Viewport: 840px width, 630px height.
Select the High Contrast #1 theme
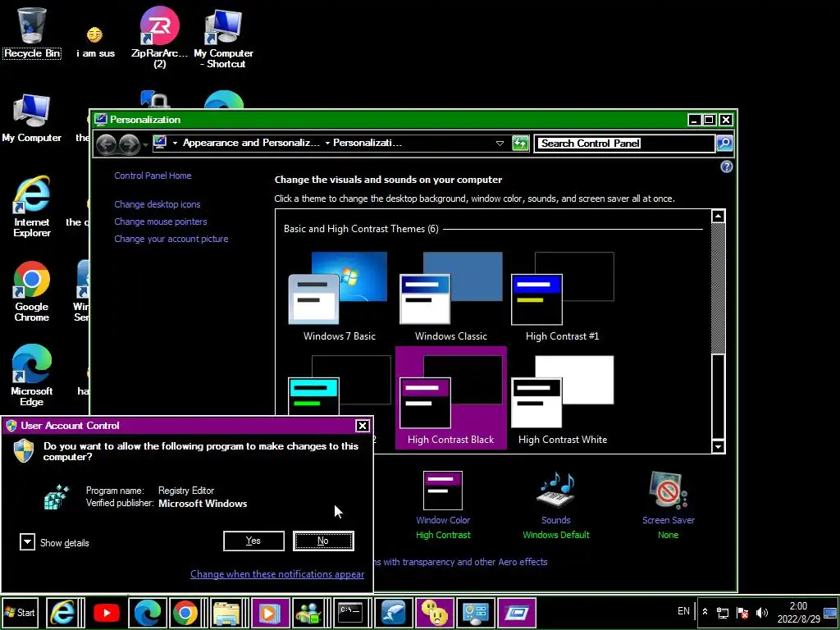(563, 296)
